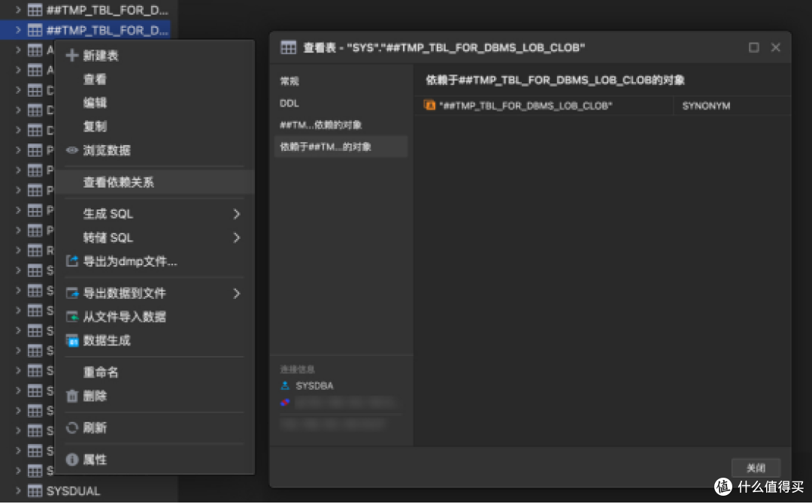Click the 数据生成 icon
The image size is (812, 504).
tap(72, 340)
